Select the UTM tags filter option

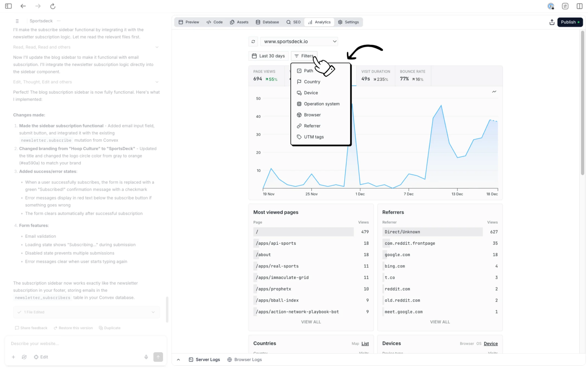tap(321, 137)
